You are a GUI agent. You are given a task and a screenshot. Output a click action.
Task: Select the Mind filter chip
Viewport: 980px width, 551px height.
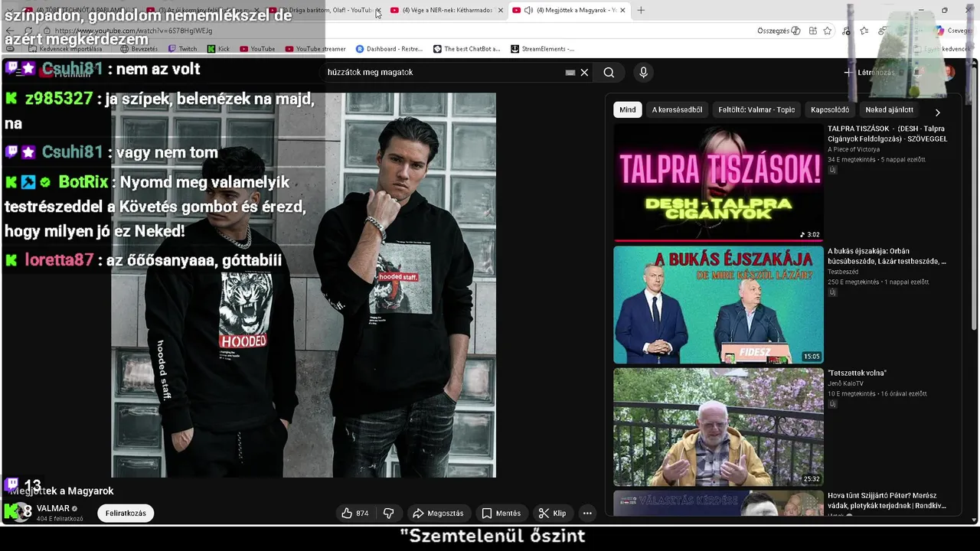[x=627, y=109]
